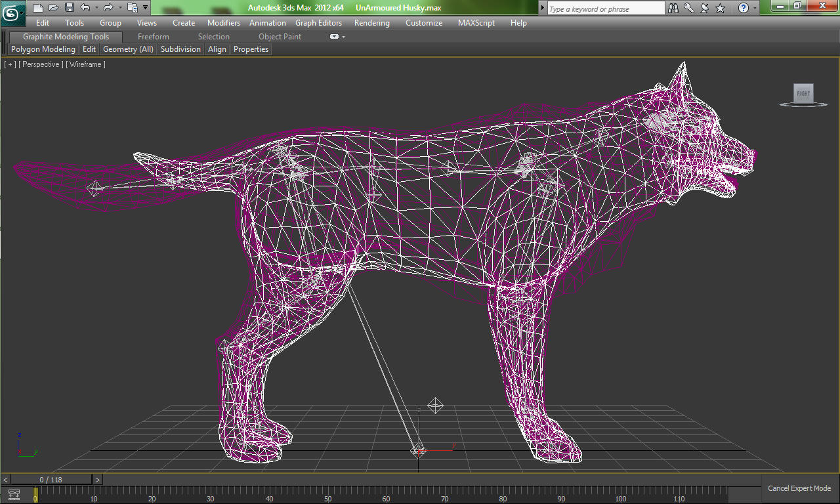Expand the ribbon Align panel
The width and height of the screenshot is (840, 504).
pos(217,49)
